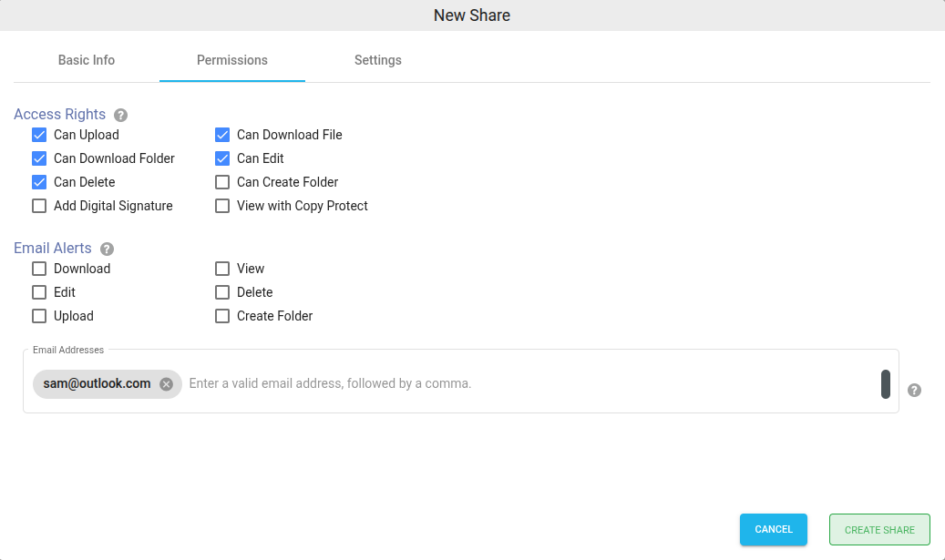Open the Email Alerts help tooltip
Screen dimensions: 945x560
point(107,249)
